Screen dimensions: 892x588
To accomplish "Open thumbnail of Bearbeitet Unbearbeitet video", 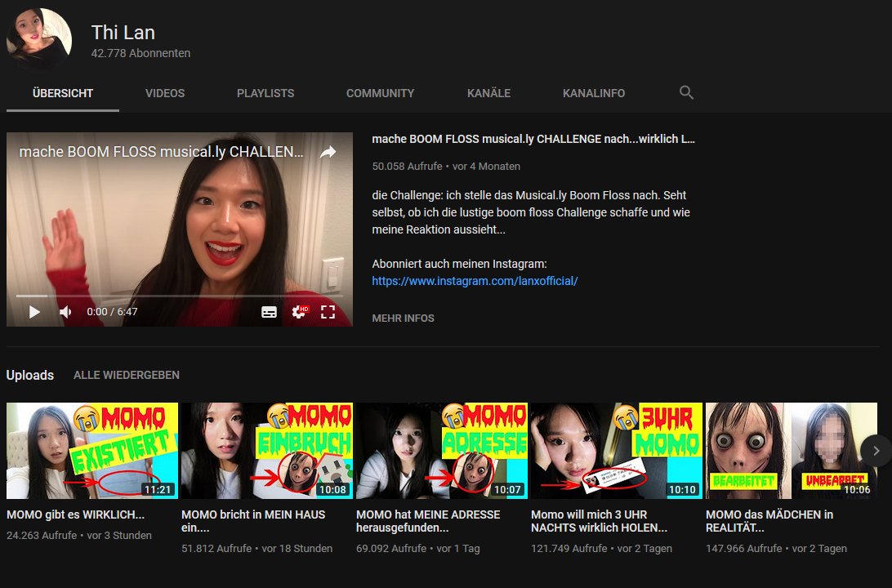I will tap(792, 450).
